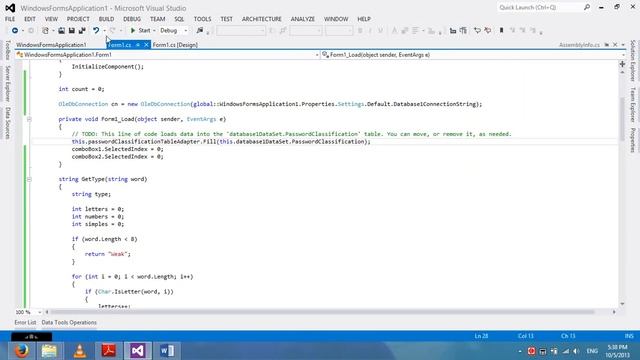Switch to the Form1.cs [Design] tab

175,45
